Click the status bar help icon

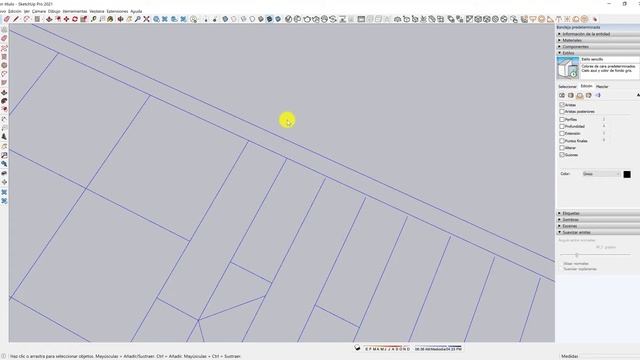pyautogui.click(x=4, y=356)
